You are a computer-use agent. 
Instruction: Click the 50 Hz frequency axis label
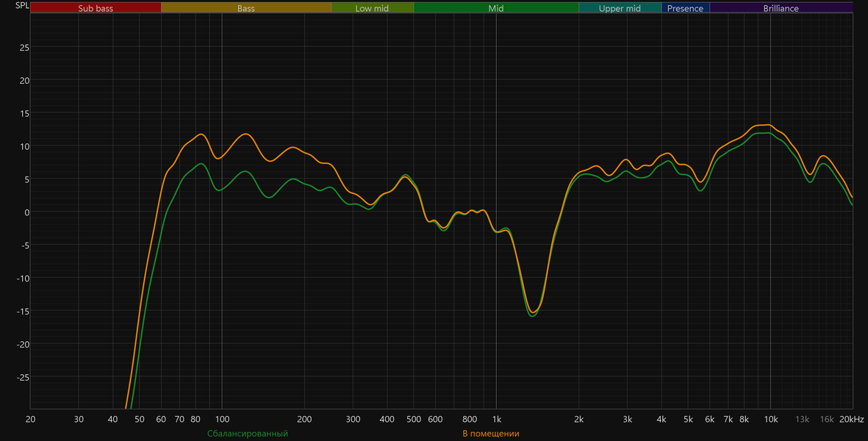click(140, 420)
